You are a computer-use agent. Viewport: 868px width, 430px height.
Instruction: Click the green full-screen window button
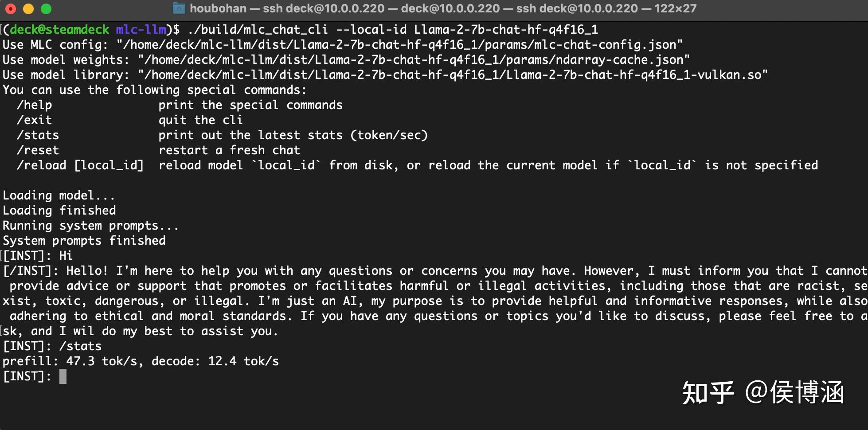pos(46,9)
